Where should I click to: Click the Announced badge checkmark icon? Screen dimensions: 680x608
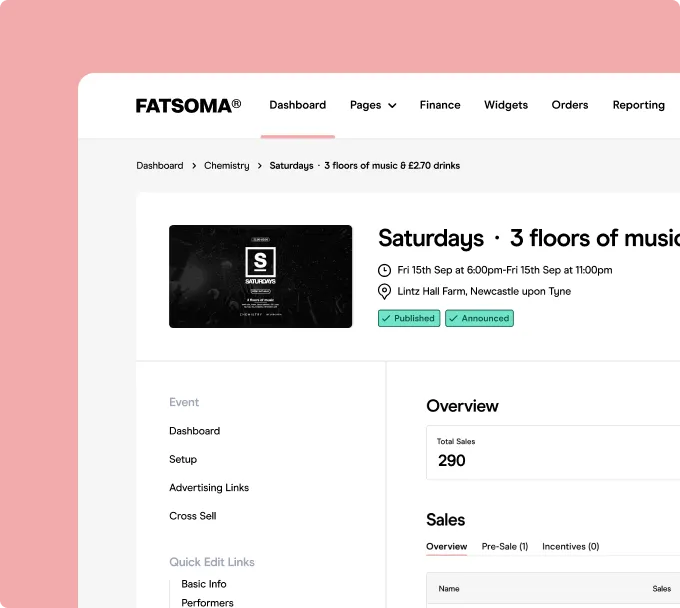point(453,318)
